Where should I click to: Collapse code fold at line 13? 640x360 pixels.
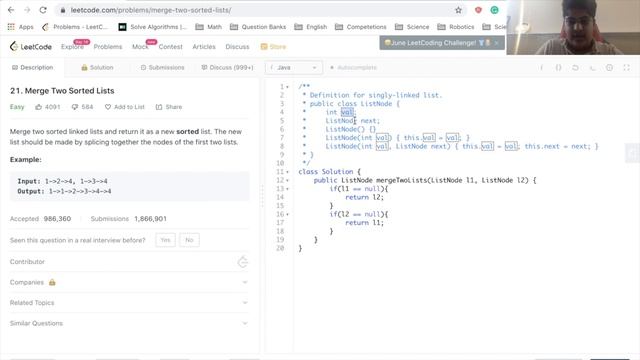(287, 189)
